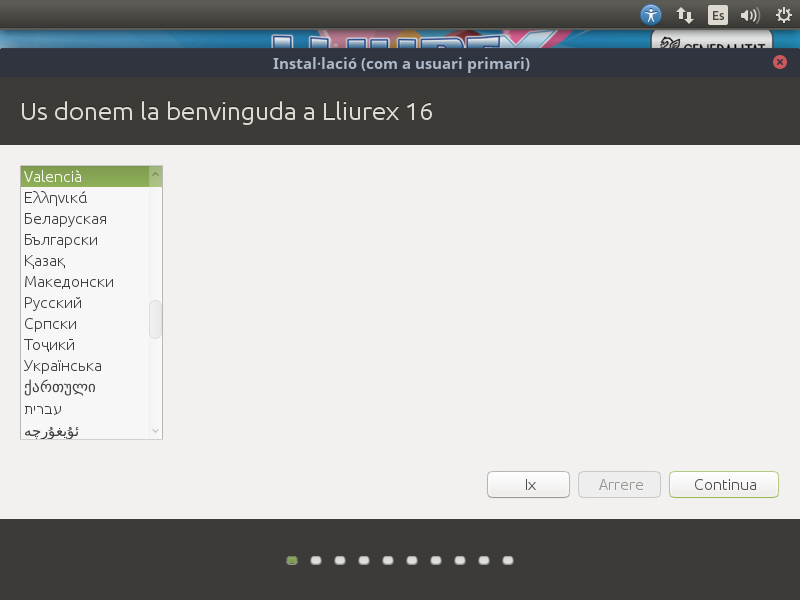
Task: Open the accessibility menu icon
Action: (x=651, y=15)
